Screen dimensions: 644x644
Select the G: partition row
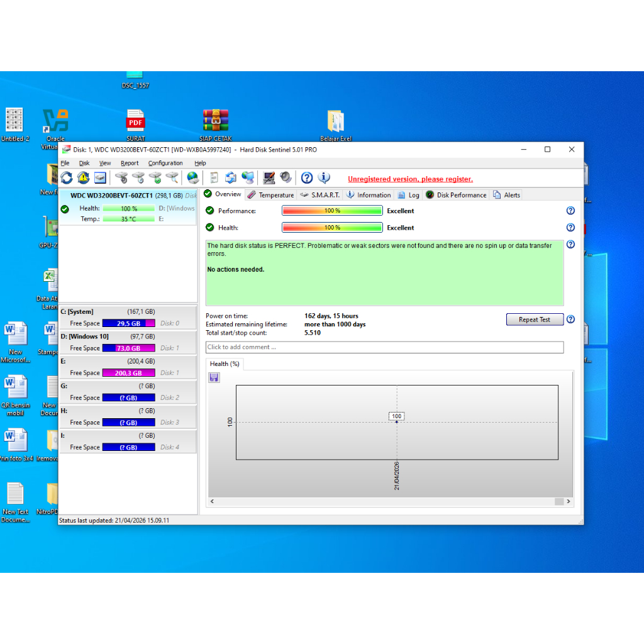128,391
